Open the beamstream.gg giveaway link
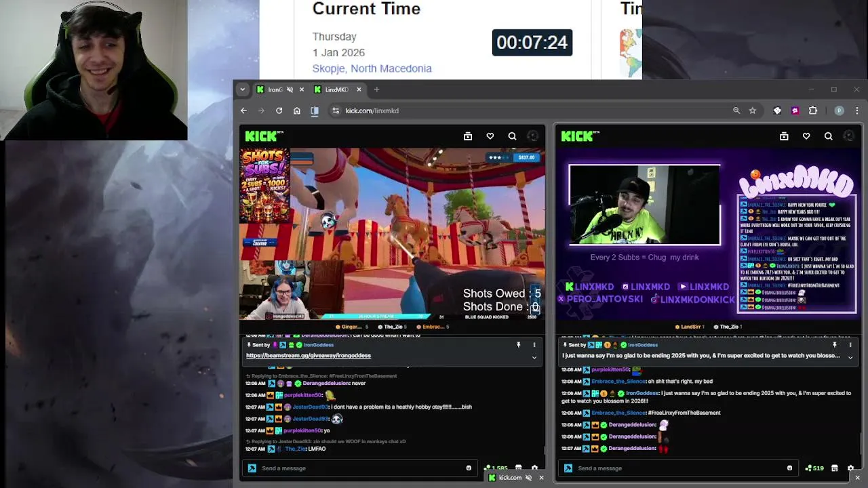The width and height of the screenshot is (868, 488). 309,355
